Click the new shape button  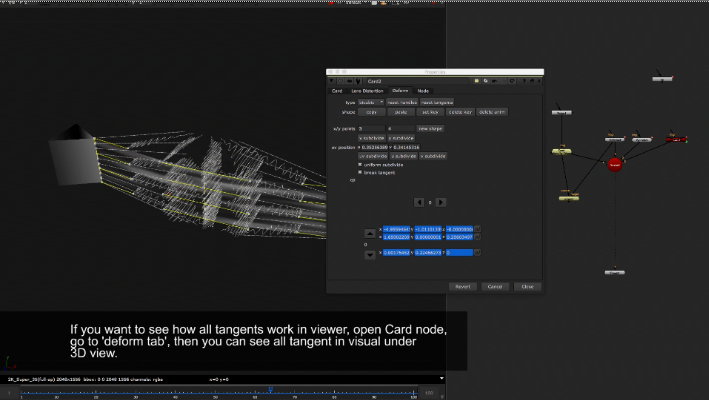[430, 128]
